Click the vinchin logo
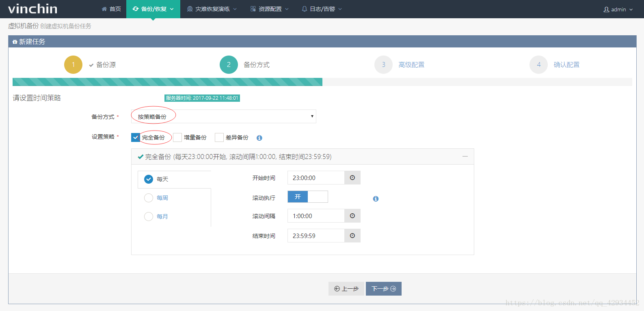The width and height of the screenshot is (644, 311). pyautogui.click(x=32, y=9)
